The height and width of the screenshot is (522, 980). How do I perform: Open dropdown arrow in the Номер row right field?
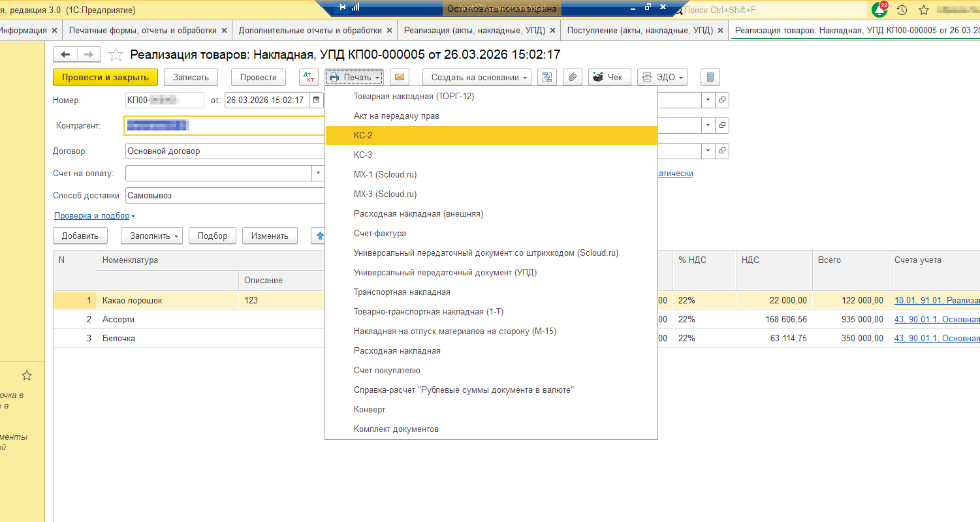pos(708,100)
